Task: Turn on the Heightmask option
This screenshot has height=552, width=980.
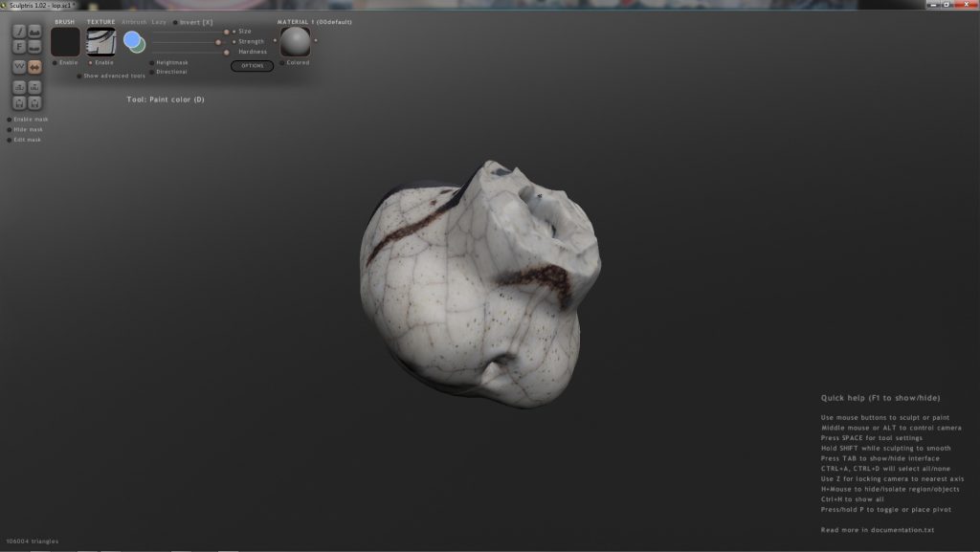Action: 152,62
